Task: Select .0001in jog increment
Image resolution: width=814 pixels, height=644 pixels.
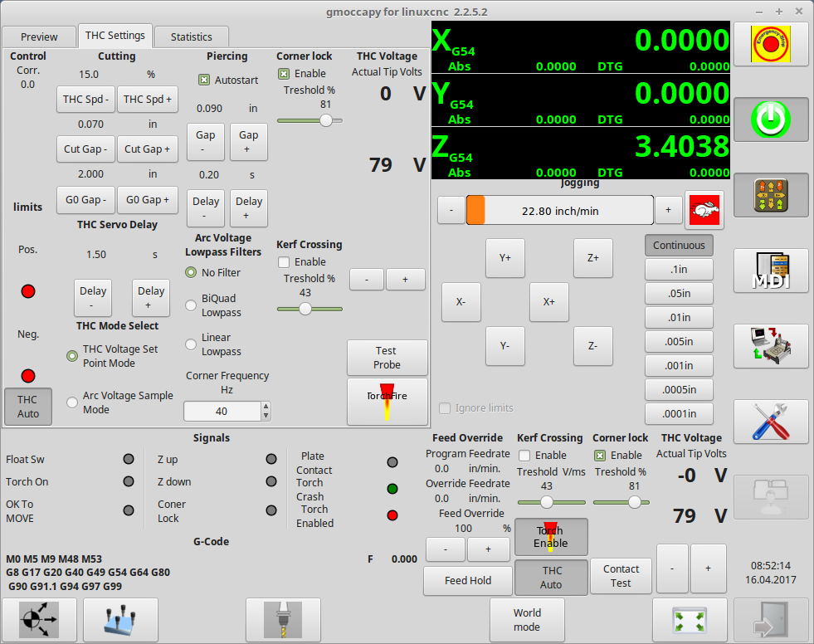Action: coord(679,414)
